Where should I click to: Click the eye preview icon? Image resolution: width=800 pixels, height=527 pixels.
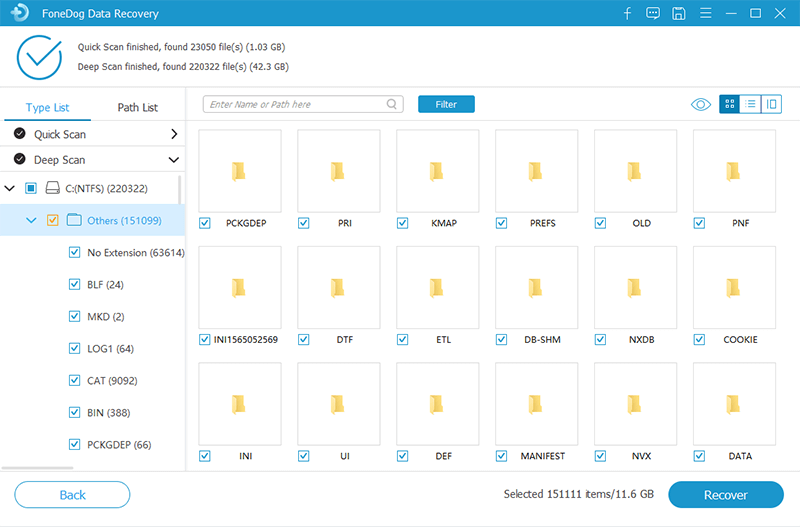coord(700,104)
